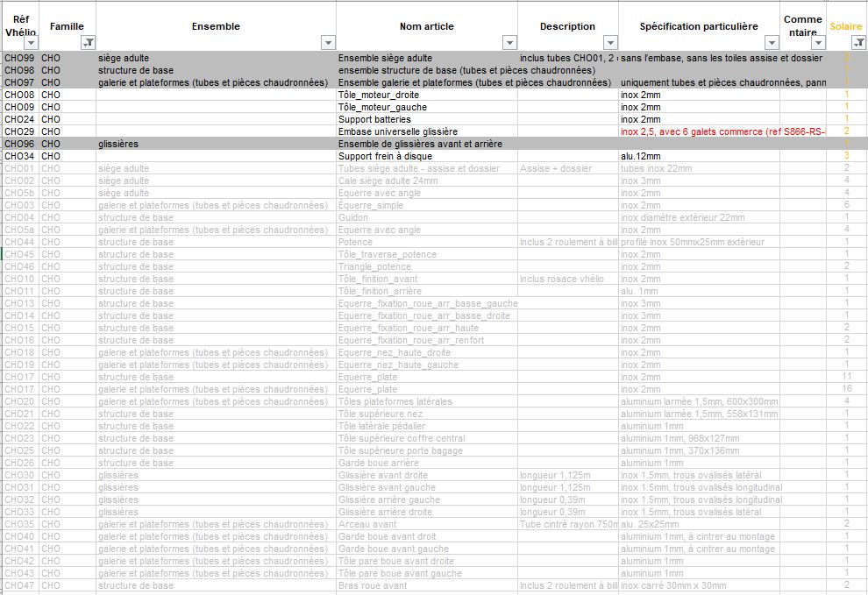Open the active filter button on Famille

pyautogui.click(x=88, y=43)
